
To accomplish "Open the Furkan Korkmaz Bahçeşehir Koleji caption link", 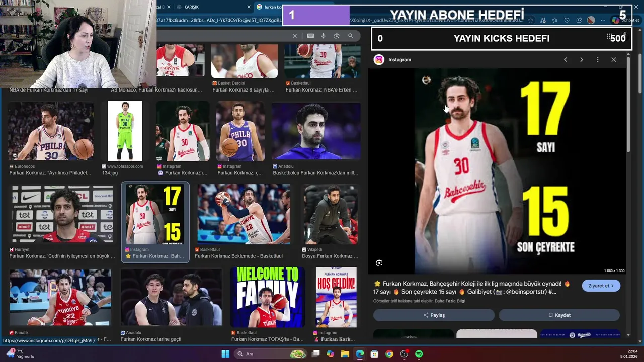I will click(x=472, y=288).
